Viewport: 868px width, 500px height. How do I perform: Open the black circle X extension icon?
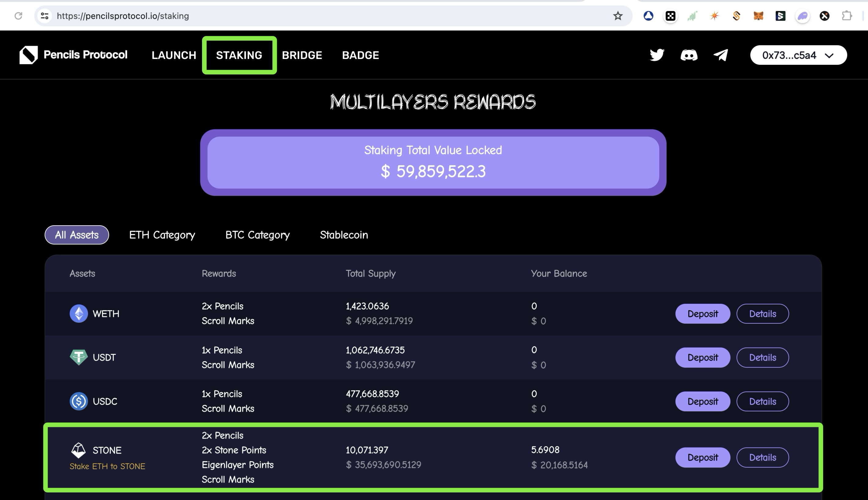[824, 16]
